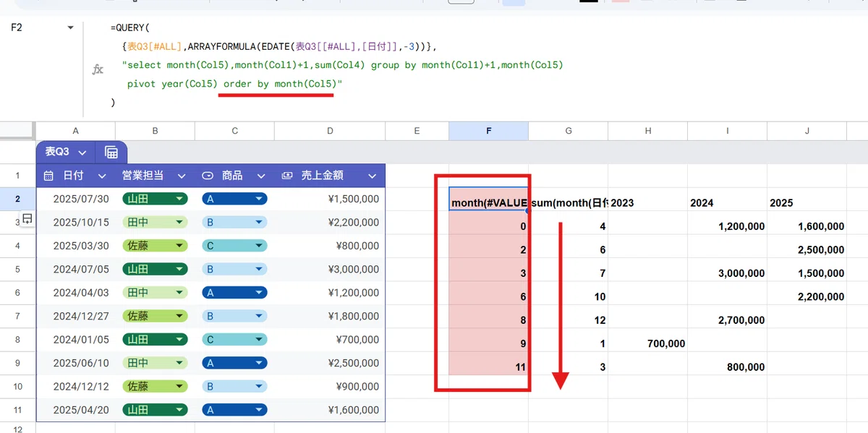Open the 営業担当 column header dropdown arrow
Image resolution: width=868 pixels, height=433 pixels.
[x=182, y=176]
